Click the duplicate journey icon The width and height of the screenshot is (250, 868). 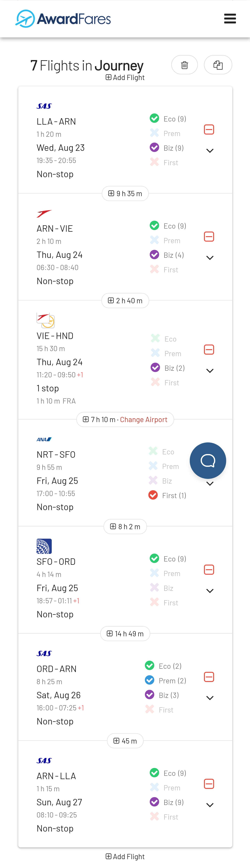click(218, 65)
